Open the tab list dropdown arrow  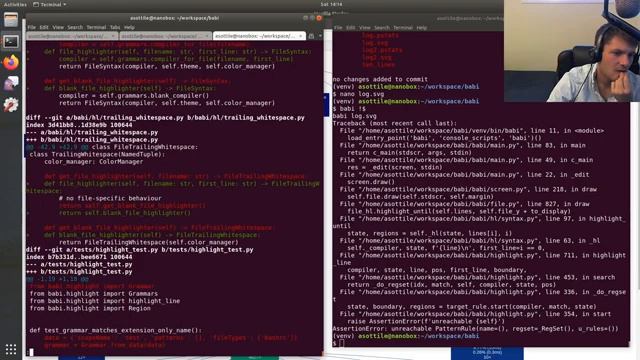320,36
